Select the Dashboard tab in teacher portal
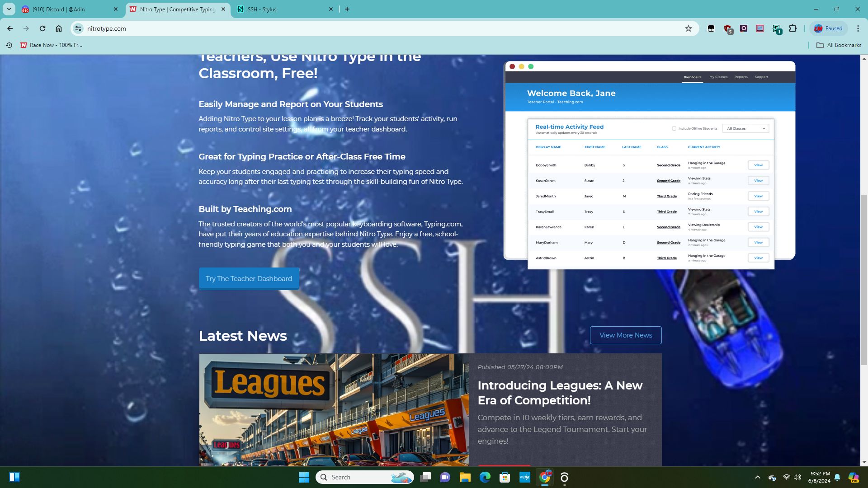Image resolution: width=868 pixels, height=488 pixels. (692, 76)
